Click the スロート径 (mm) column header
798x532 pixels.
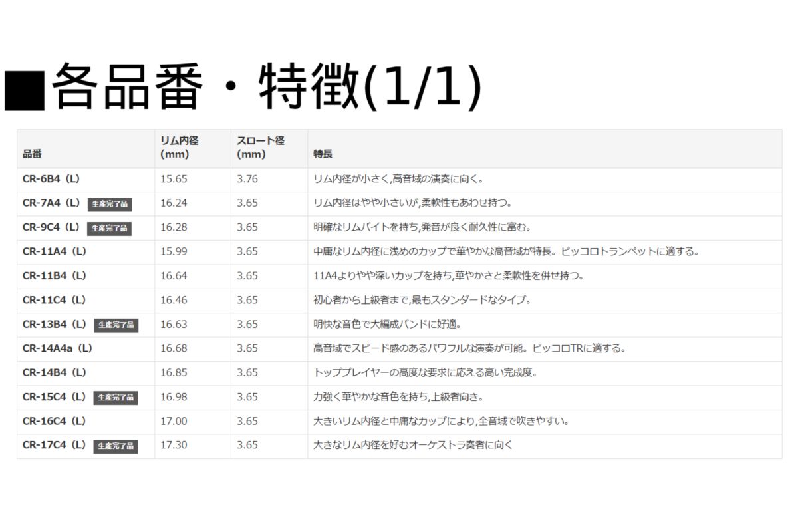coord(260,148)
